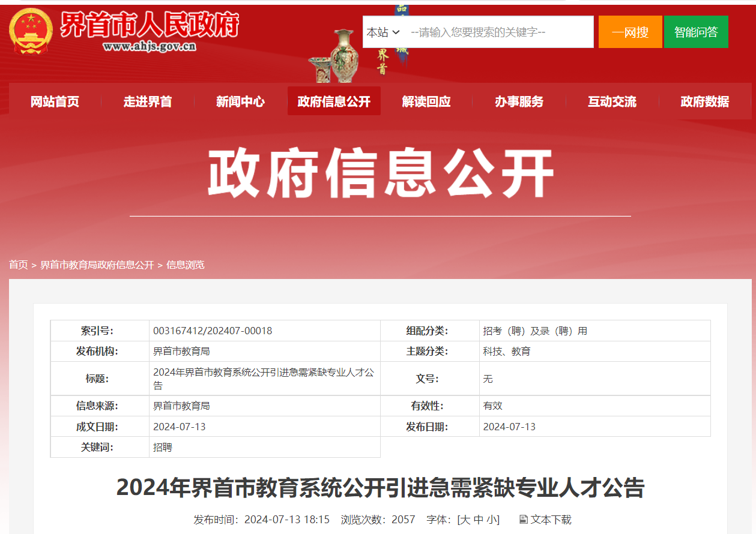Click the national emblem logo
This screenshot has height=534, width=756.
point(30,31)
